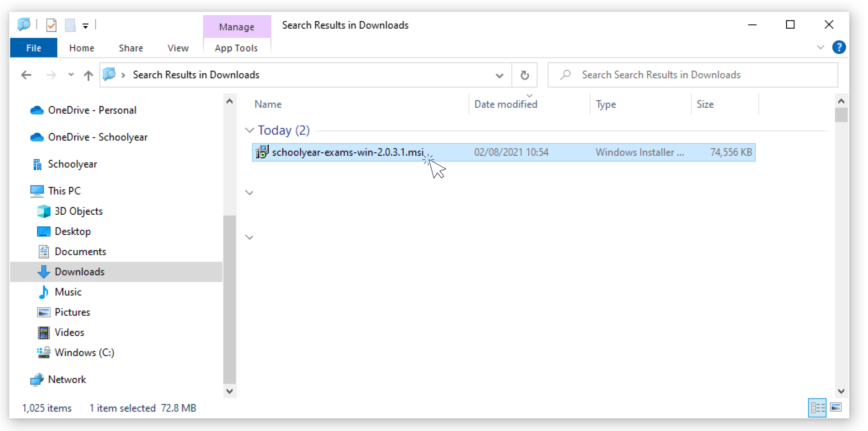This screenshot has width=868, height=431.
Task: Open the File menu
Action: (x=34, y=48)
